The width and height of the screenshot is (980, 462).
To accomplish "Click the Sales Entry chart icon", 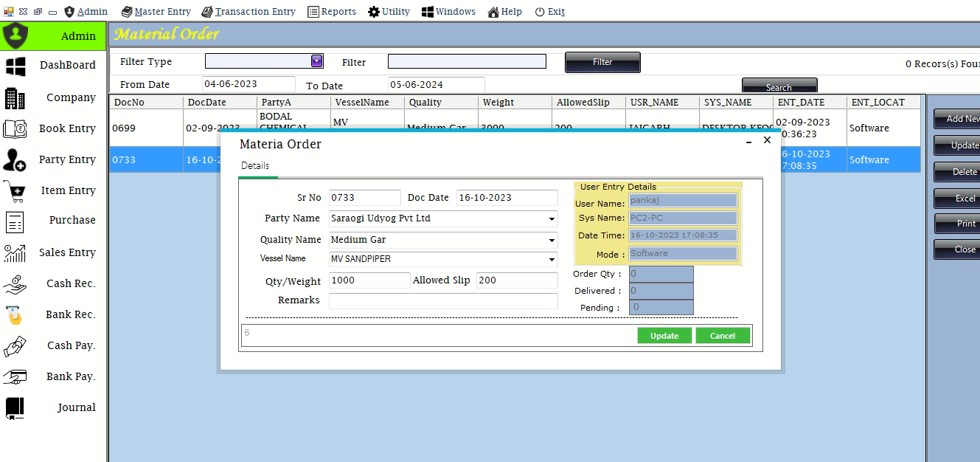I will click(15, 253).
